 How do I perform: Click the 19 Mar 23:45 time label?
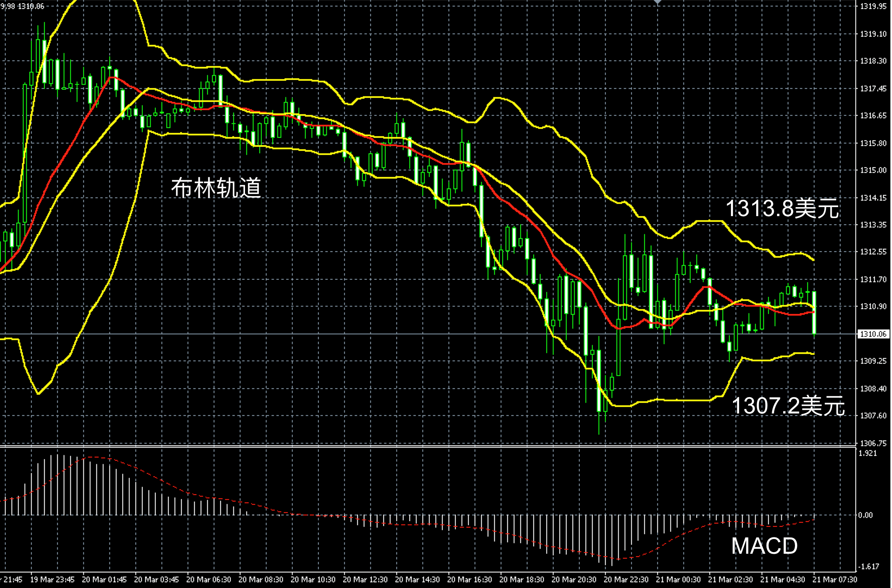point(52,579)
